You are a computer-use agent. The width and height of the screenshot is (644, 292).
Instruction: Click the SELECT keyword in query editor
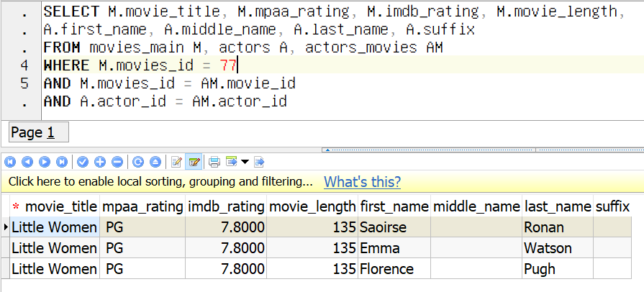[x=71, y=12]
